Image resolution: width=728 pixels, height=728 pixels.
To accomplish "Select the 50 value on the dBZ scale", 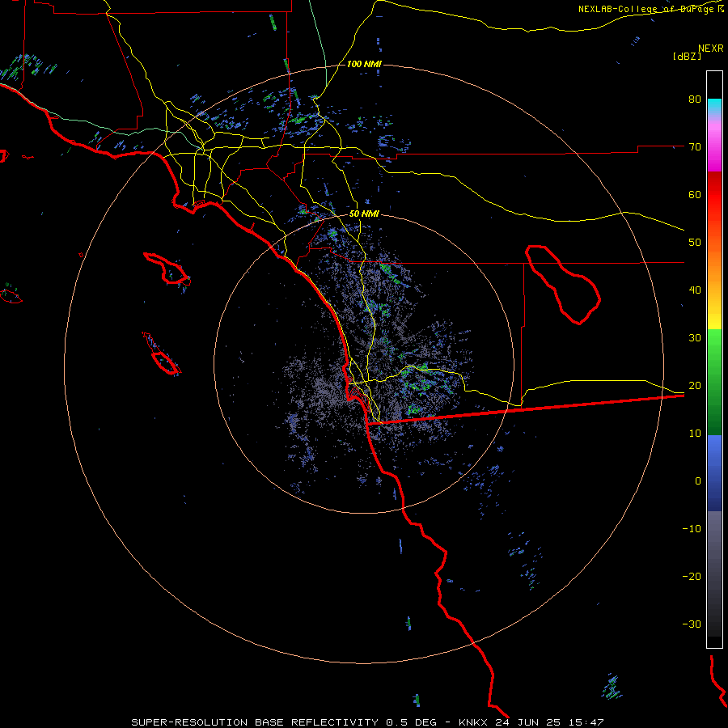I will tap(695, 243).
